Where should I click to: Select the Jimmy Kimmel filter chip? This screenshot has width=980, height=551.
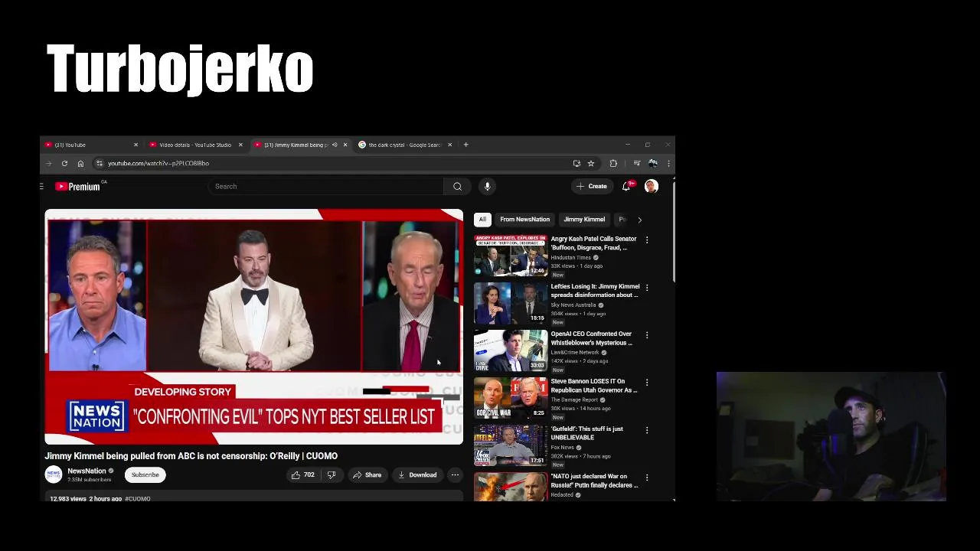pyautogui.click(x=584, y=220)
